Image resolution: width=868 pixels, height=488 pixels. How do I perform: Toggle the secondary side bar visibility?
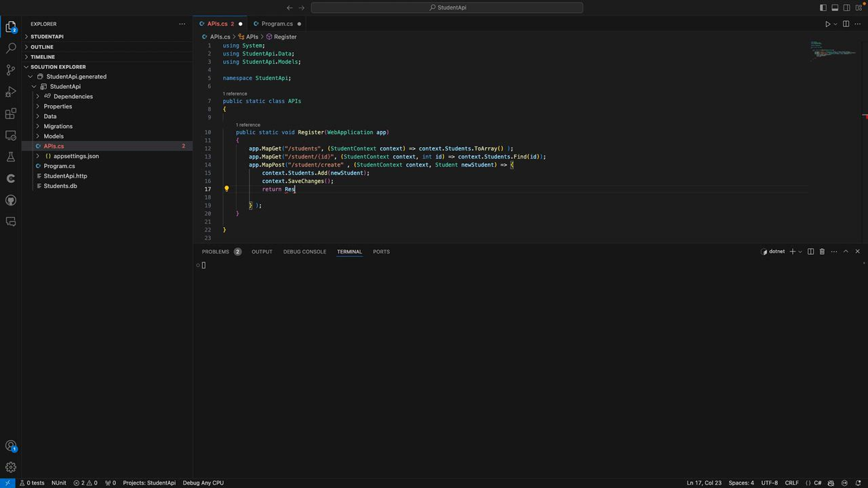[x=846, y=7]
